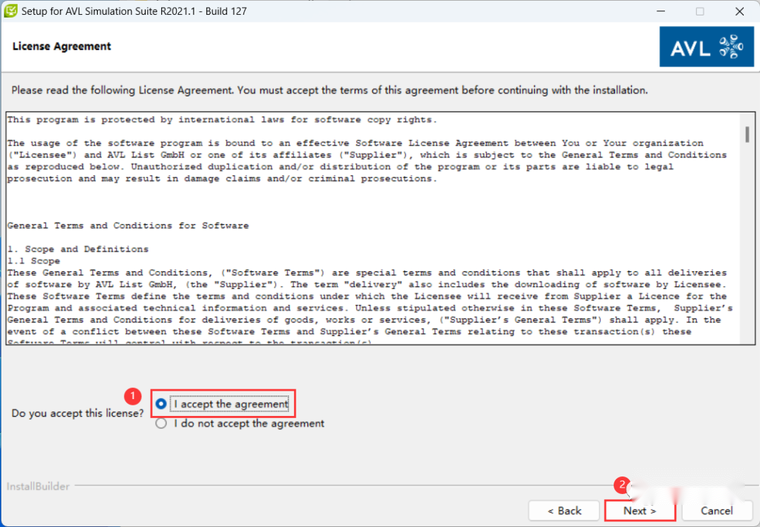Click the green setup icon in title bar
Screen dimensions: 760x527
(10, 11)
